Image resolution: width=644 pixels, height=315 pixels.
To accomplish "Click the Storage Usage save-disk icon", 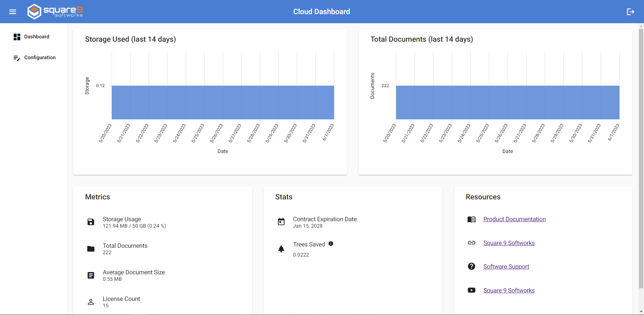I will 91,222.
